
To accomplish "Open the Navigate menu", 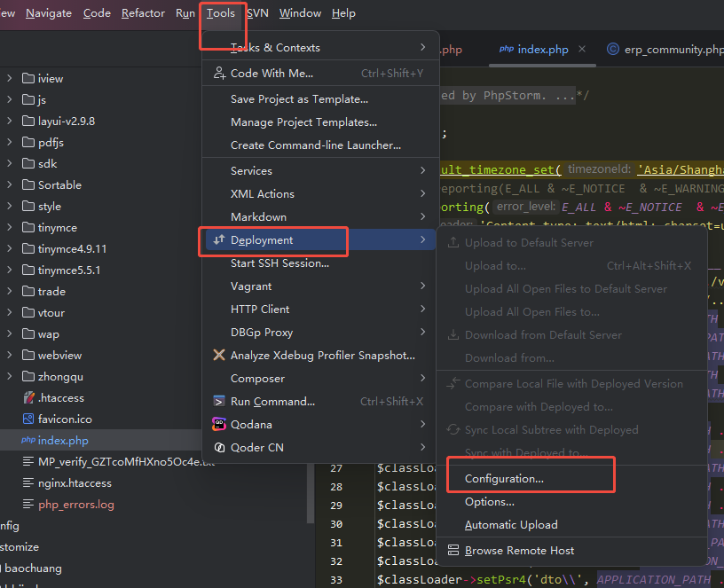I will pos(49,13).
